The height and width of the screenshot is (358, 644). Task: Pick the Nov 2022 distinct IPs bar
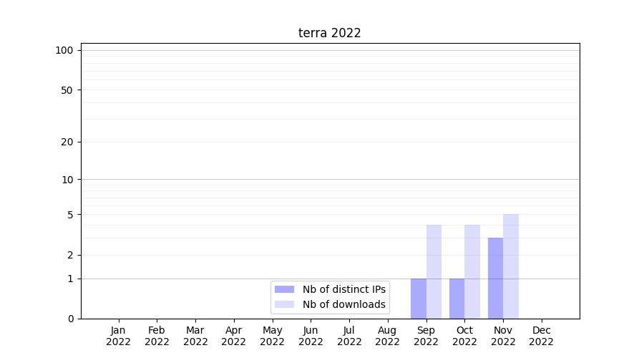click(x=495, y=279)
